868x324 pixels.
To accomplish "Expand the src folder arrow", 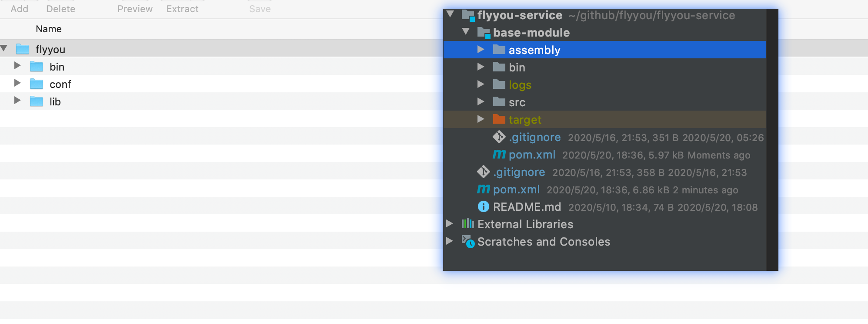I will 481,102.
